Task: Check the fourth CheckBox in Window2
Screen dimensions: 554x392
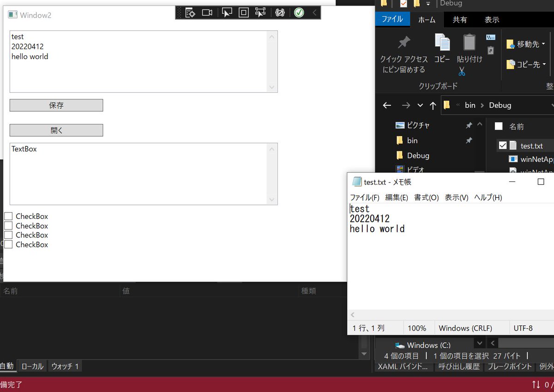Action: (x=8, y=244)
